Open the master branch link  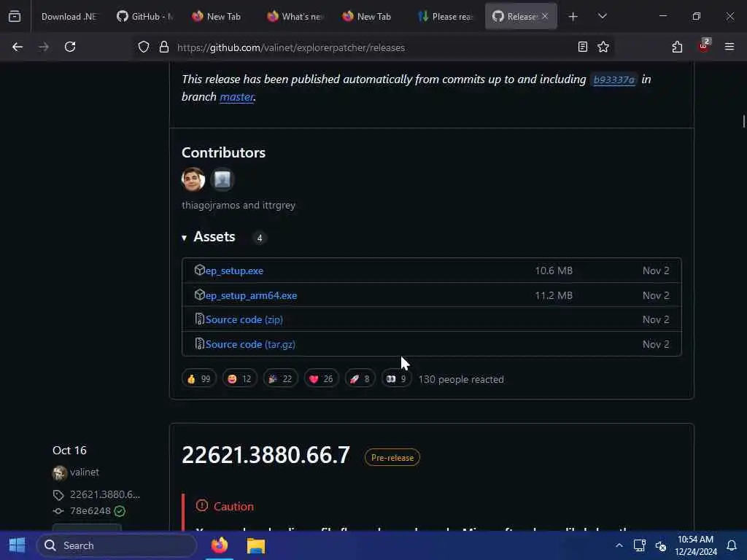236,97
